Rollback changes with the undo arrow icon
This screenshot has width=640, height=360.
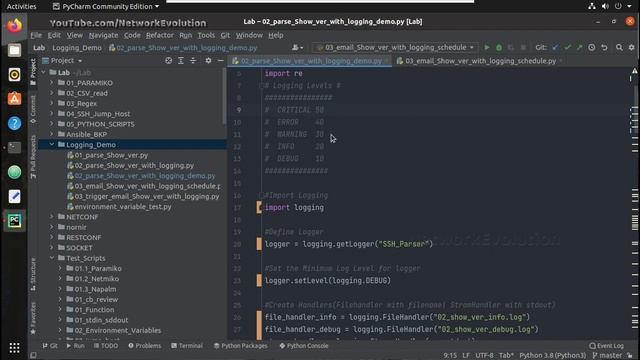click(x=604, y=47)
